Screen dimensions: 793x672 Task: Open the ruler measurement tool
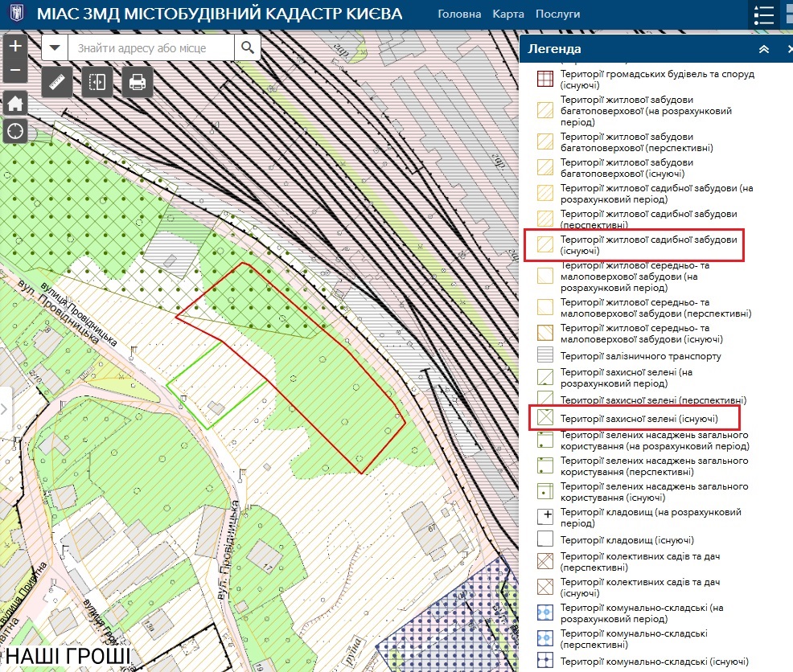57,83
